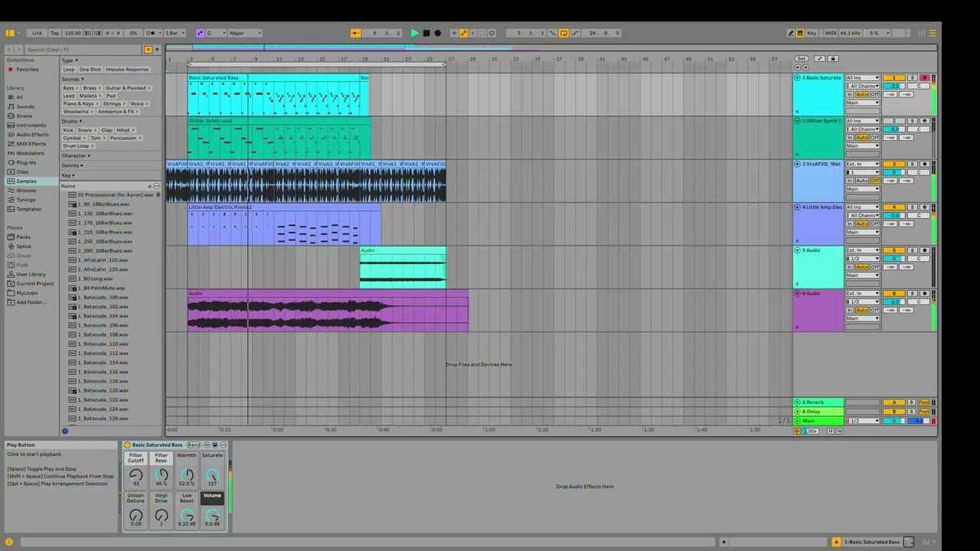Toggle Post on the A Reverb return

click(924, 403)
